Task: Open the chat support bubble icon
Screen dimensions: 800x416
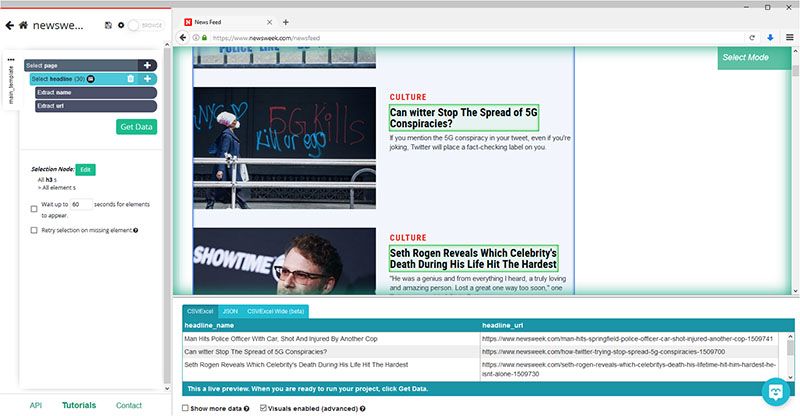Action: [x=776, y=391]
